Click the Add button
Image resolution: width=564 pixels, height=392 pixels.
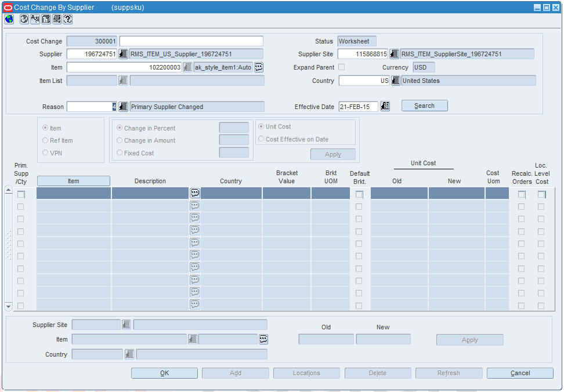(235, 373)
